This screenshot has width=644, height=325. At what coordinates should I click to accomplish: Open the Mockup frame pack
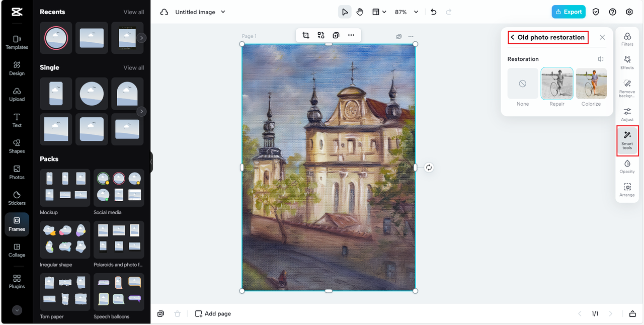(65, 188)
